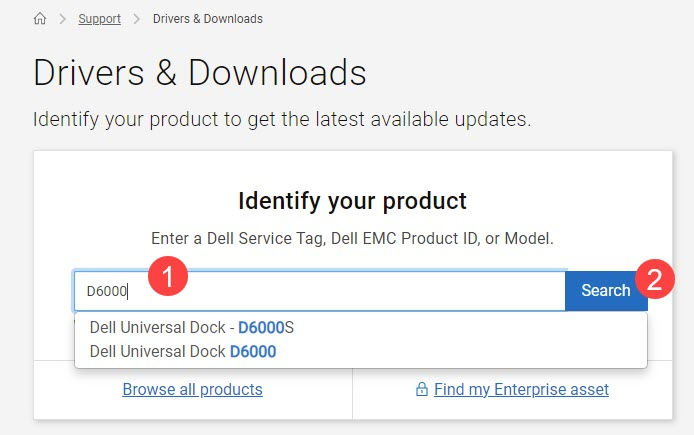Open the Support breadcrumb link
This screenshot has height=435, width=694.
99,19
